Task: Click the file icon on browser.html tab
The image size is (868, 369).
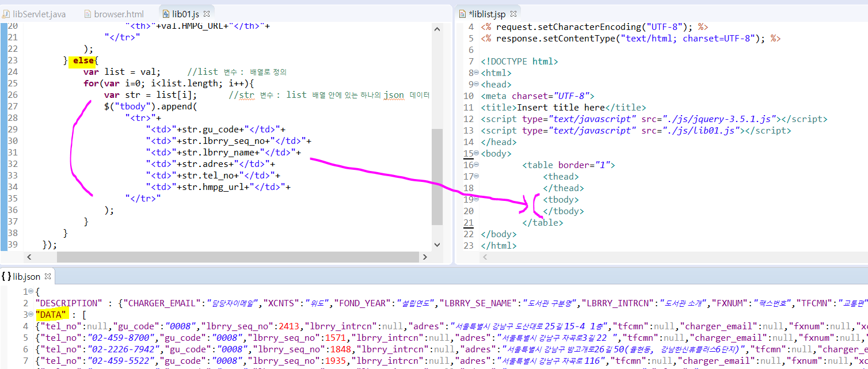Action: pyautogui.click(x=87, y=13)
